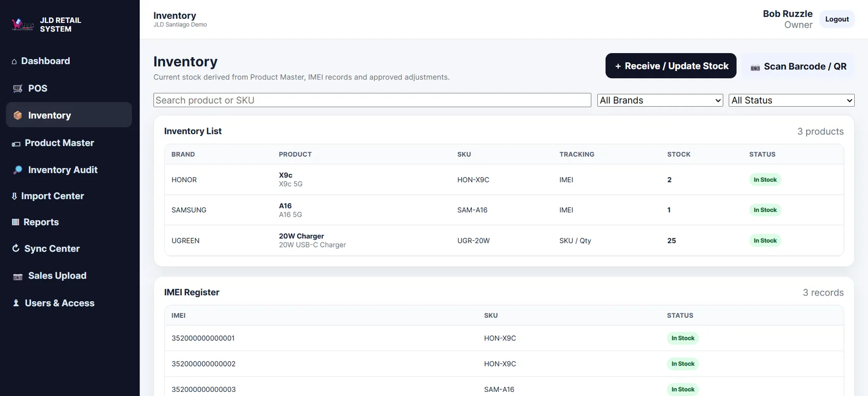Click the 20W Charger product name
The height and width of the screenshot is (396, 868).
[x=301, y=236]
